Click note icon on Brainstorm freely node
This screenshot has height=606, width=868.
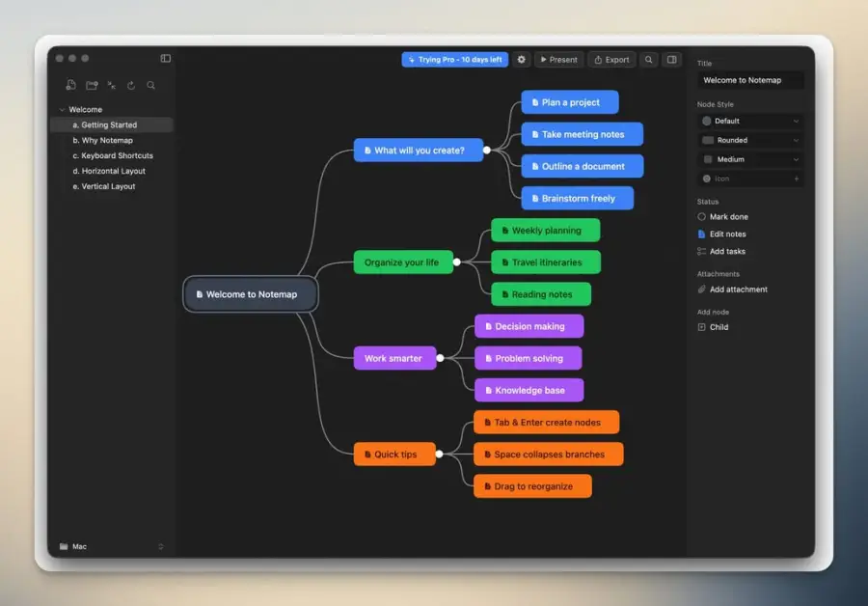point(534,199)
